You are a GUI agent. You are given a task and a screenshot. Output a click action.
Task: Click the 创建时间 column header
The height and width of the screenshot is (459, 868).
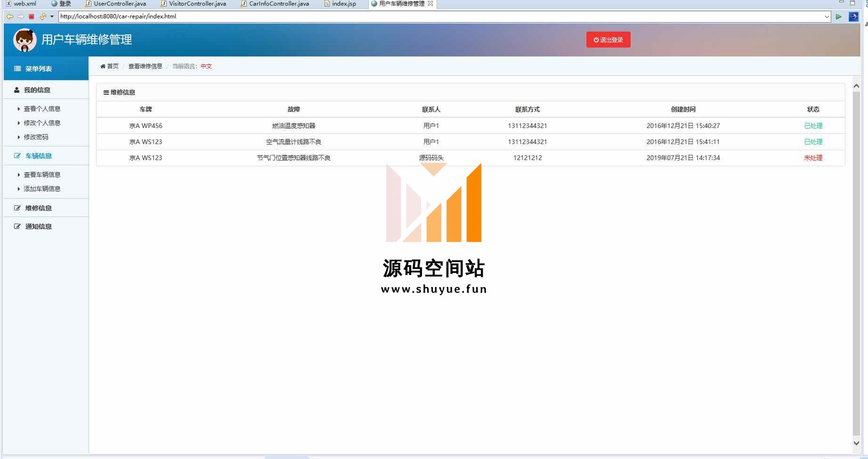pyautogui.click(x=683, y=109)
